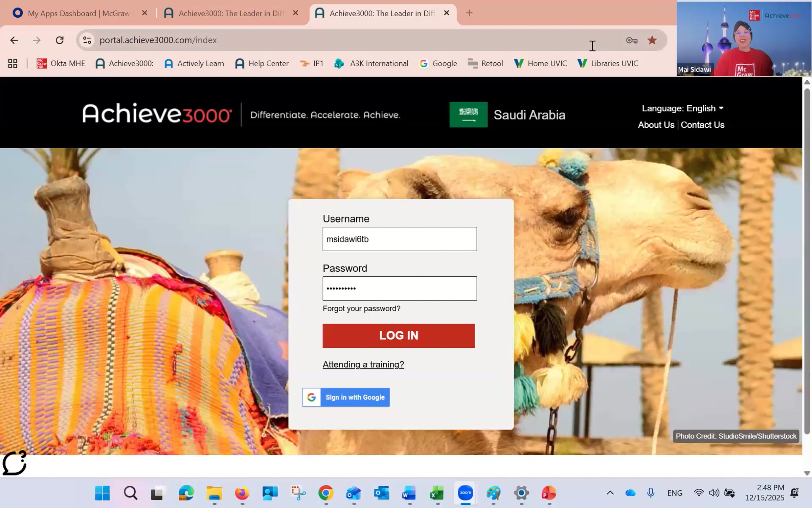Click the page vertical scrollbar
The image size is (812, 508).
pyautogui.click(x=807, y=261)
